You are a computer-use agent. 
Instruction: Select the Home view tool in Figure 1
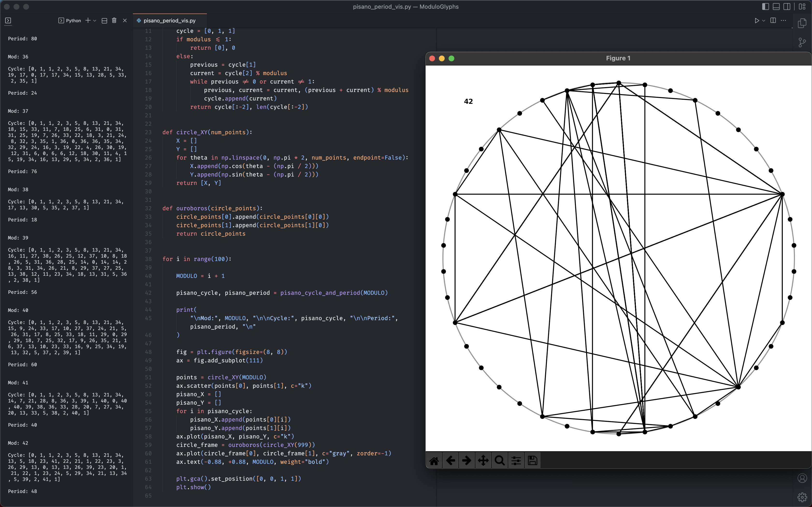pos(434,460)
